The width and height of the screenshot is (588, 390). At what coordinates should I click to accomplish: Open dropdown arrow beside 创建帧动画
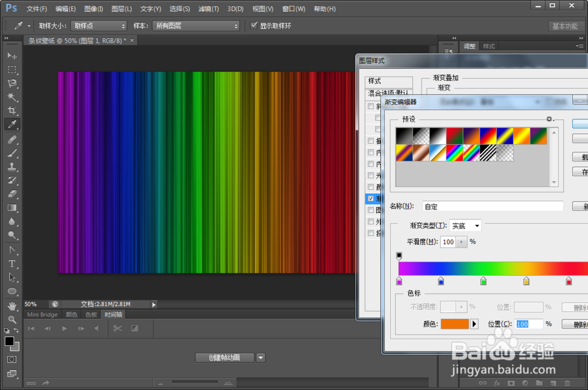pyautogui.click(x=260, y=358)
